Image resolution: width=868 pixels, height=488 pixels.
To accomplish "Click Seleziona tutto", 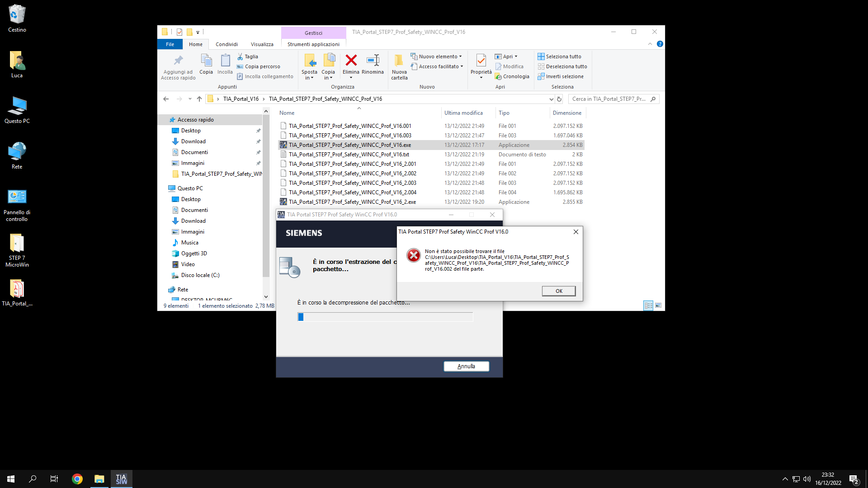I will click(559, 56).
